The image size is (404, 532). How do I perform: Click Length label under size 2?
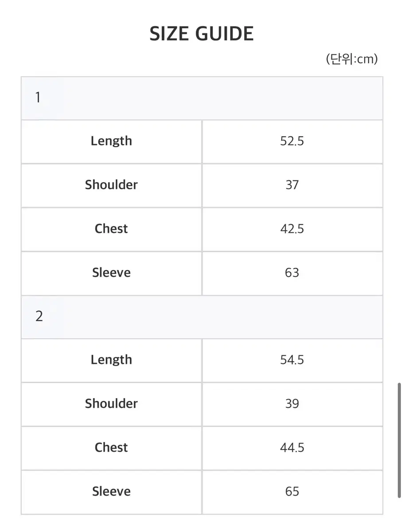click(112, 360)
